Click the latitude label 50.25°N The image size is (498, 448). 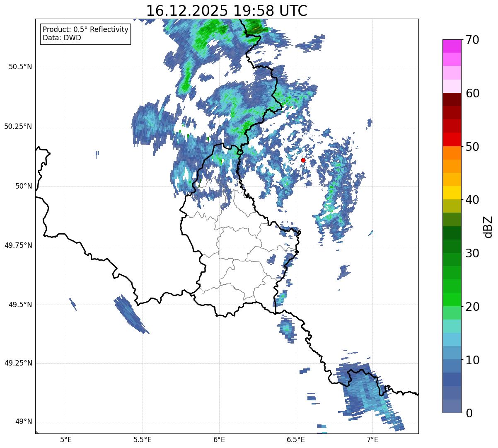18,126
